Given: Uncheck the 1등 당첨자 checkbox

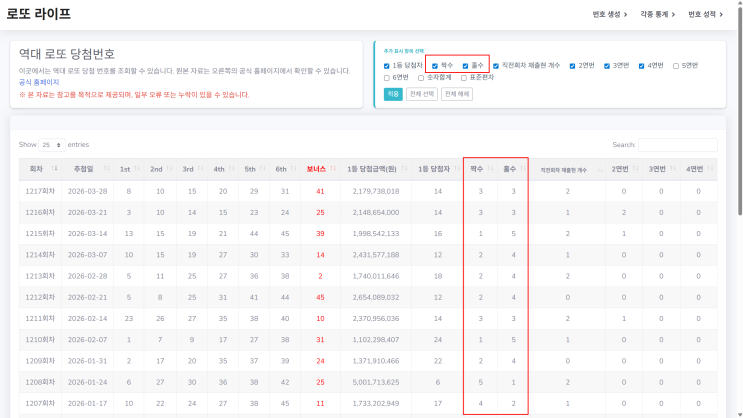Looking at the screenshot, I should coord(386,66).
